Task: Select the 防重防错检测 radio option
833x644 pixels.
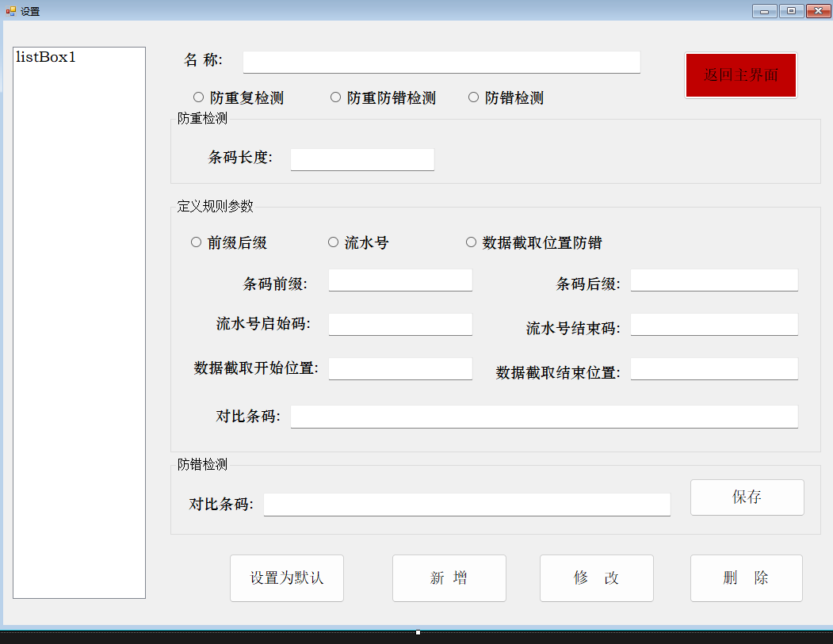Action: 336,97
